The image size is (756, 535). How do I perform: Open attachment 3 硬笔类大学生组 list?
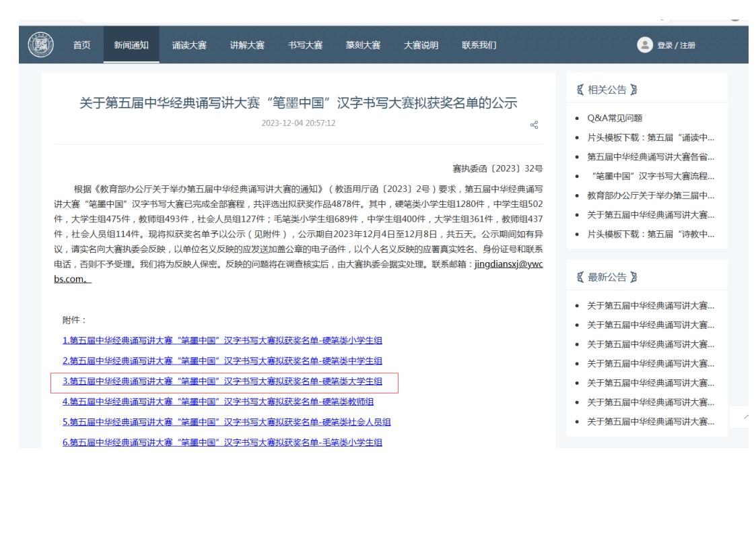[x=222, y=381]
